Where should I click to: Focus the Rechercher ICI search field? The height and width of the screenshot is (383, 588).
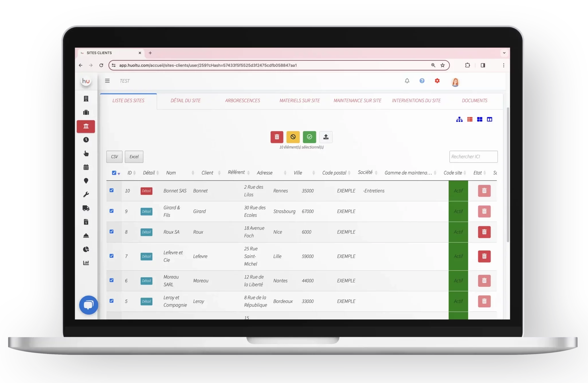click(473, 157)
